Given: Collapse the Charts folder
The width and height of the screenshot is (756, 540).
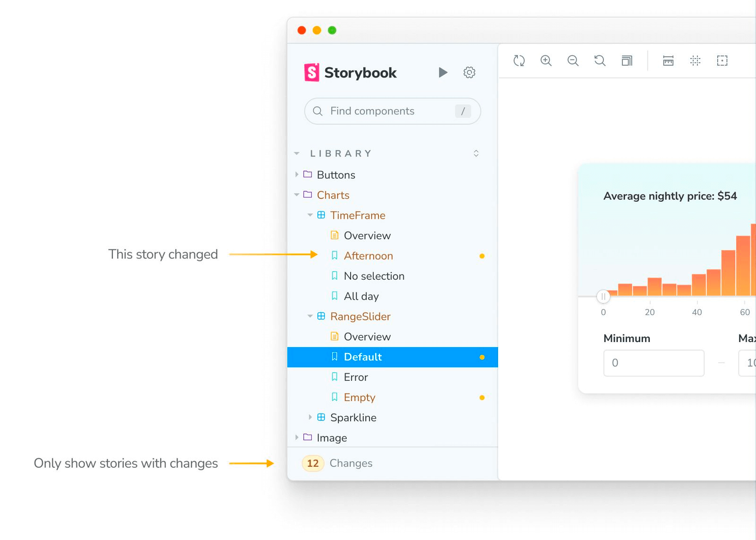Looking at the screenshot, I should click(297, 195).
